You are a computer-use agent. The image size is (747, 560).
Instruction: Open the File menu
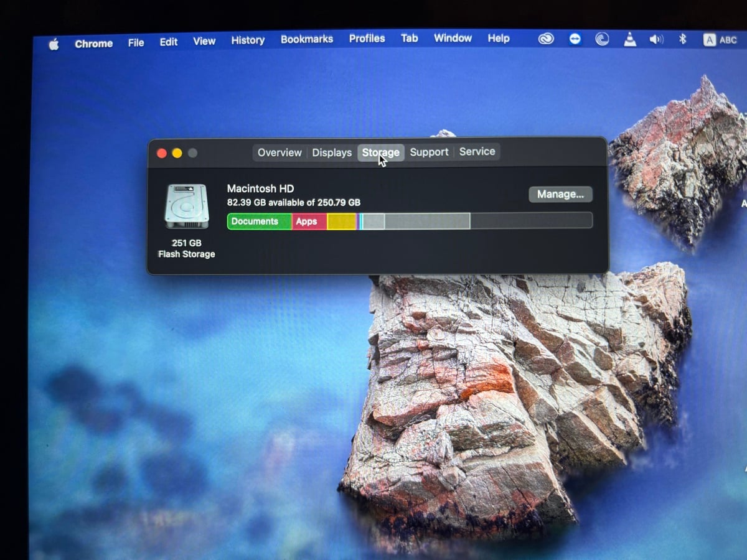[136, 43]
